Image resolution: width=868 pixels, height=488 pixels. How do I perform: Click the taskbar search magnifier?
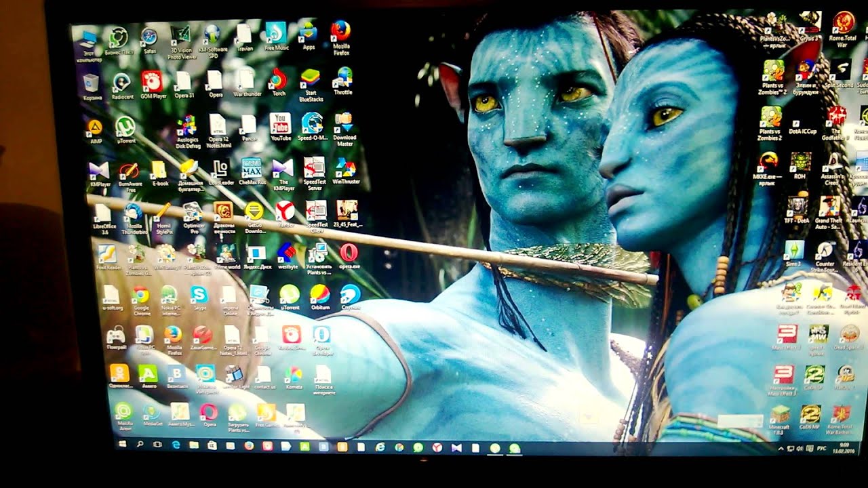coord(140,445)
